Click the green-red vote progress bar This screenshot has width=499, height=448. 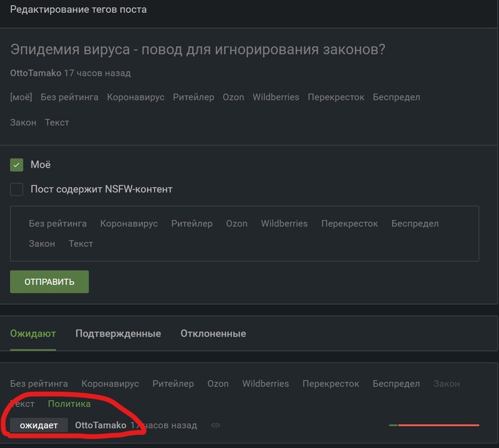coord(433,425)
